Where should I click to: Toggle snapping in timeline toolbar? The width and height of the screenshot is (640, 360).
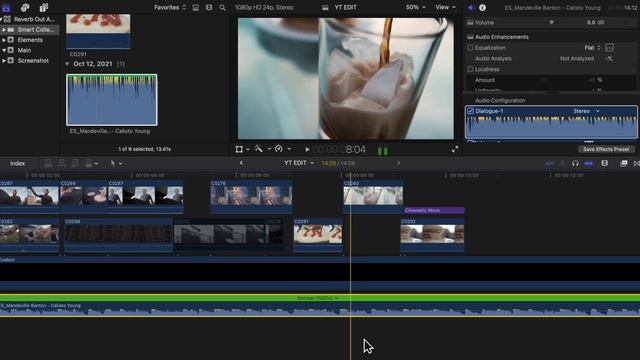tap(589, 164)
